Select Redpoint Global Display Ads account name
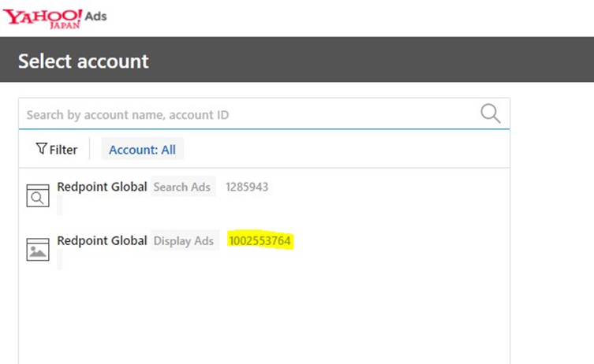This screenshot has height=364, width=594. [x=102, y=240]
